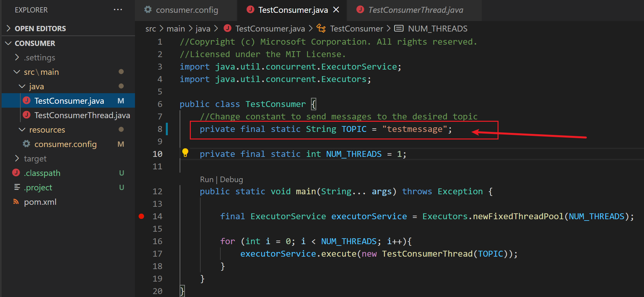Viewport: 644px width, 297px height.
Task: Click the Debug code lens link
Action: pos(231,180)
